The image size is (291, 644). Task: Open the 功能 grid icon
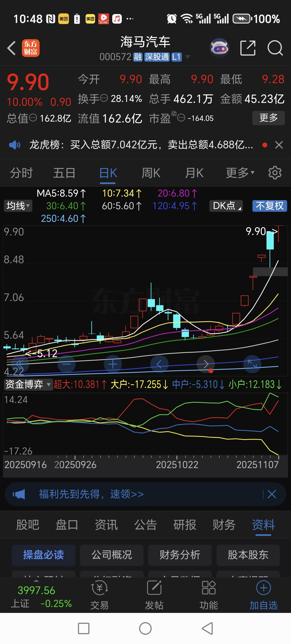pos(209,588)
